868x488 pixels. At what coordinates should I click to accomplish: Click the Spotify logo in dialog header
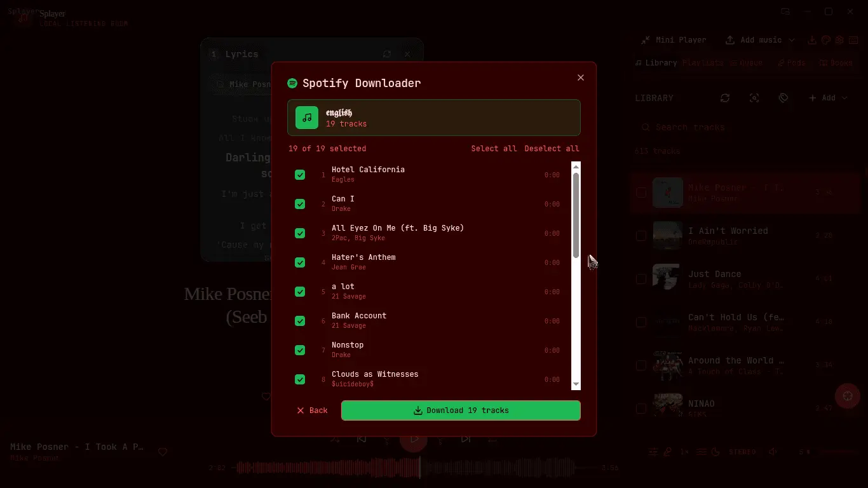tap(292, 83)
